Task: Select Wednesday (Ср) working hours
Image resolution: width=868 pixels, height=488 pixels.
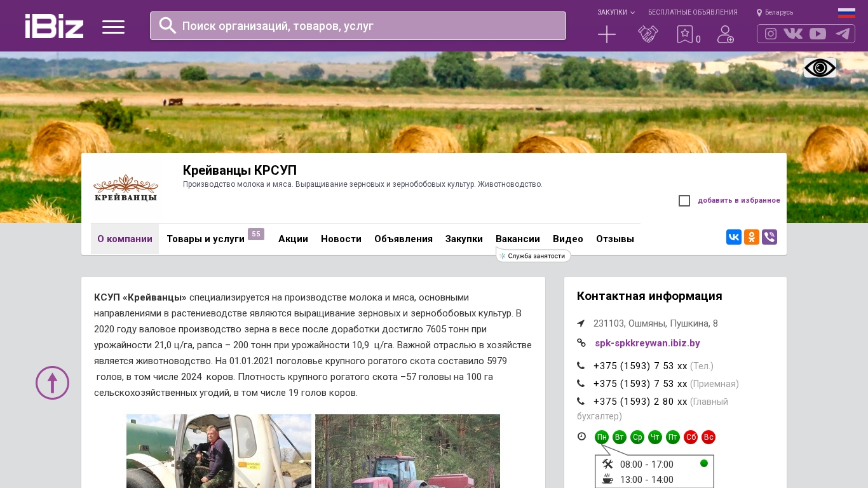Action: coord(637,437)
